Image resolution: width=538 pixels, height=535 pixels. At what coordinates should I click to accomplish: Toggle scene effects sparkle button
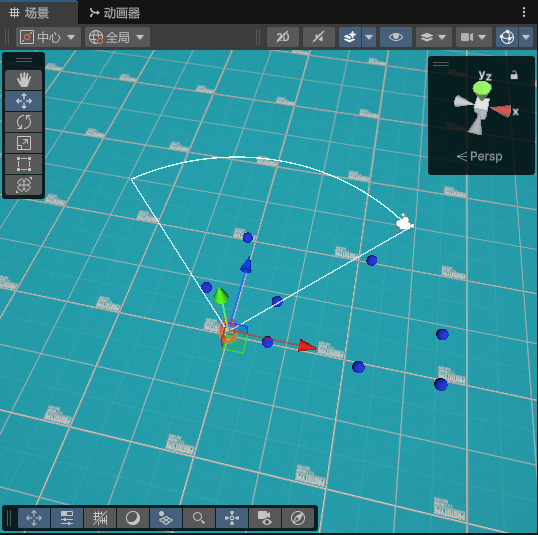point(350,37)
